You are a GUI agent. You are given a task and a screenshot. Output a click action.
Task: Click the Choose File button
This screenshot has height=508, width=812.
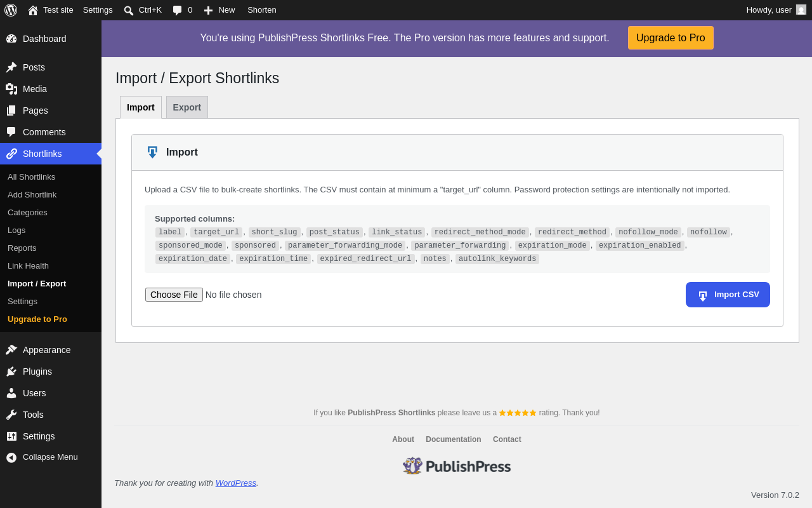(174, 295)
